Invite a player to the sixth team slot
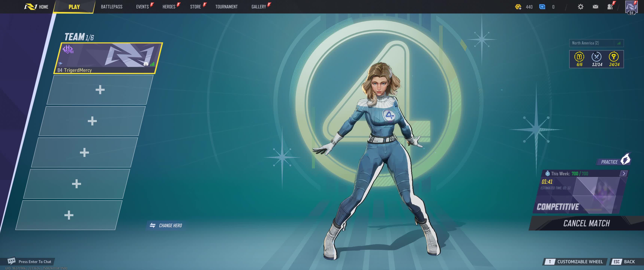Viewport: 644px width, 270px height. (69, 215)
